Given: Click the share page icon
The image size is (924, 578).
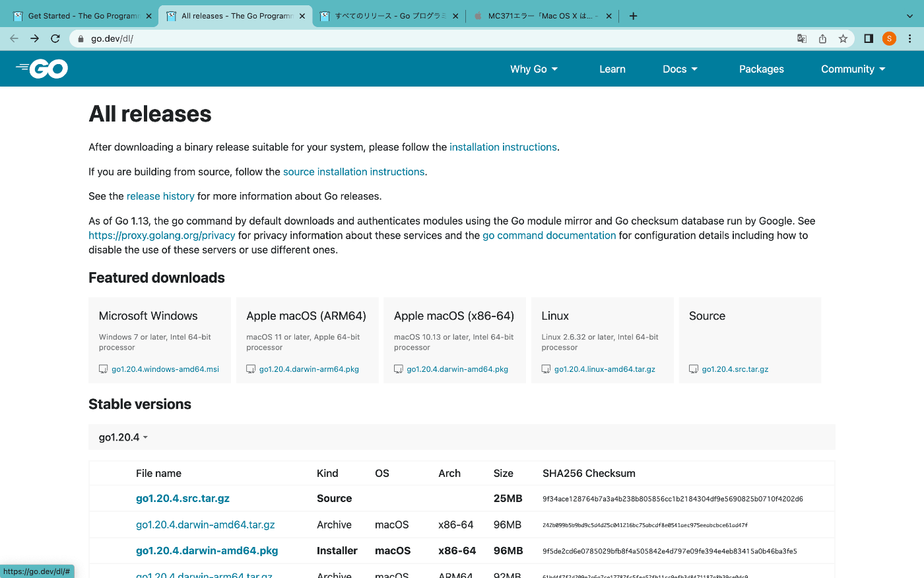Looking at the screenshot, I should (x=822, y=38).
